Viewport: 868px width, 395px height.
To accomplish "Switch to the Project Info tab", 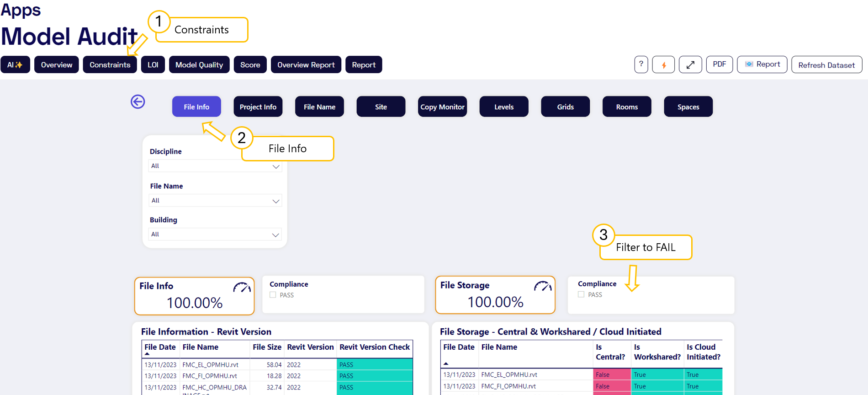I will pos(258,107).
